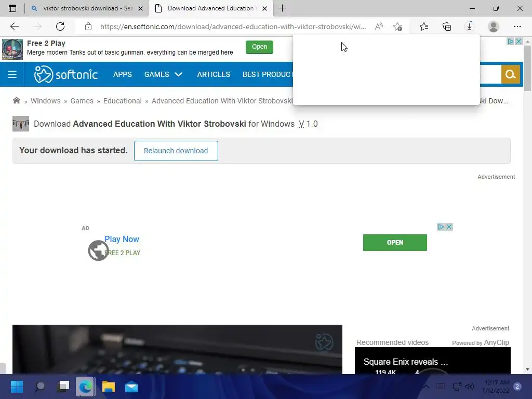This screenshot has width=532, height=399.
Task: Open Edge Settings and more menu
Action: (x=517, y=26)
